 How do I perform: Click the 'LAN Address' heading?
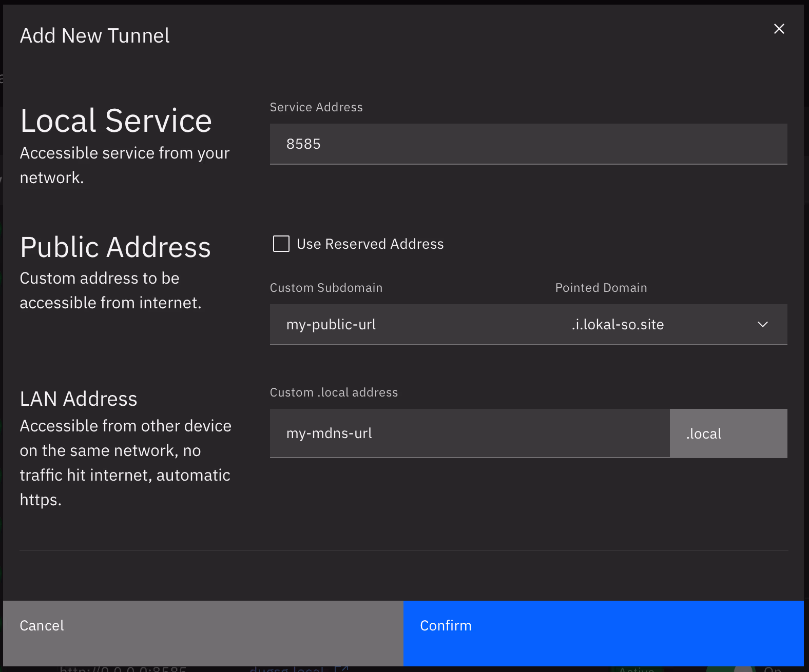pyautogui.click(x=79, y=399)
